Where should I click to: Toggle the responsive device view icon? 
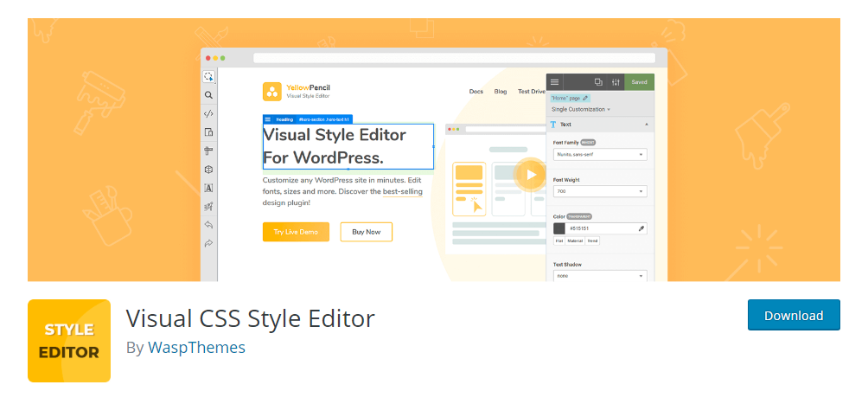(x=208, y=131)
